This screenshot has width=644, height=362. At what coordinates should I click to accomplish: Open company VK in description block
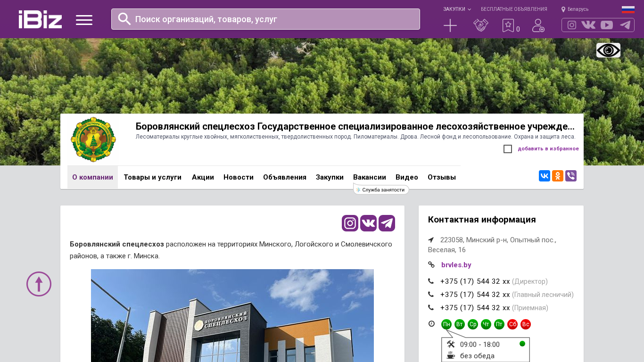(368, 223)
